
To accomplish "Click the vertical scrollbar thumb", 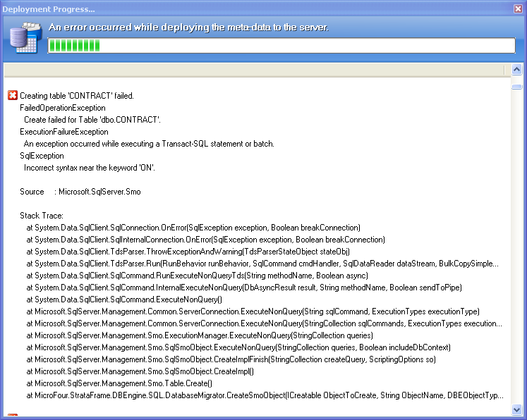I will pos(516,87).
